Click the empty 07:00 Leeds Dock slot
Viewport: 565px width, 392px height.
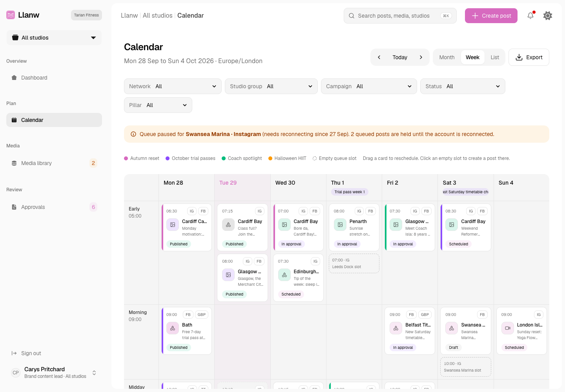tap(354, 263)
